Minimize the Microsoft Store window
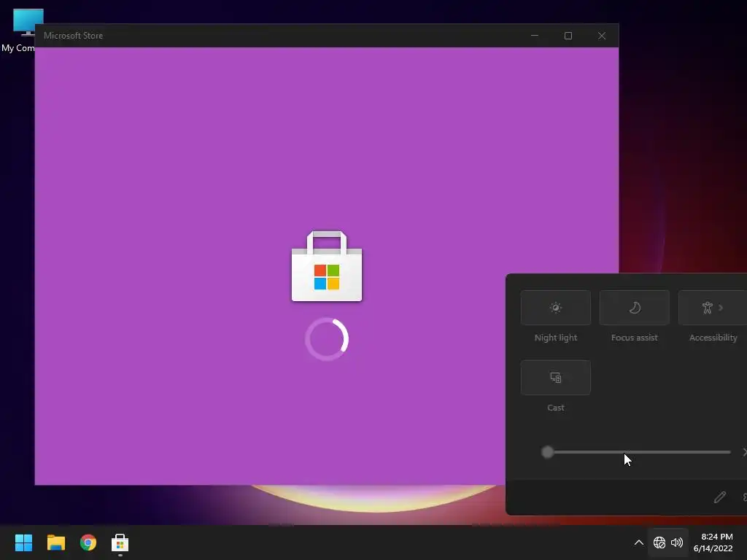 535,36
